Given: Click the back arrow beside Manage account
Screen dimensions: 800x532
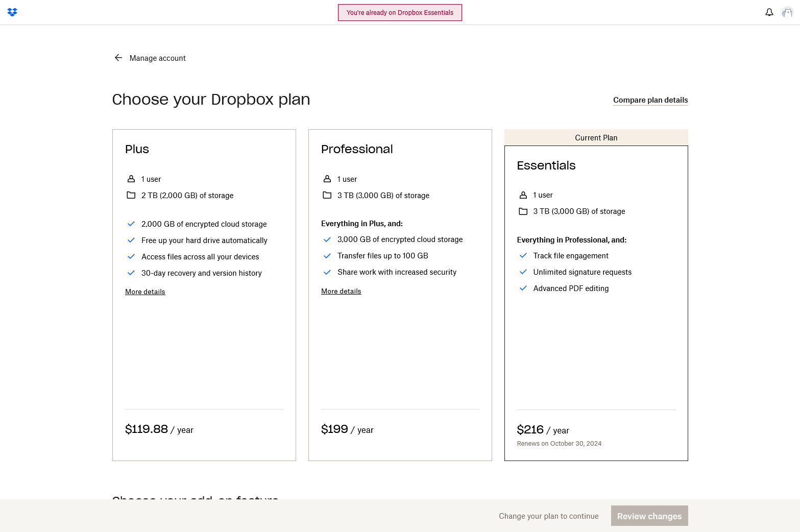Looking at the screenshot, I should tap(118, 58).
